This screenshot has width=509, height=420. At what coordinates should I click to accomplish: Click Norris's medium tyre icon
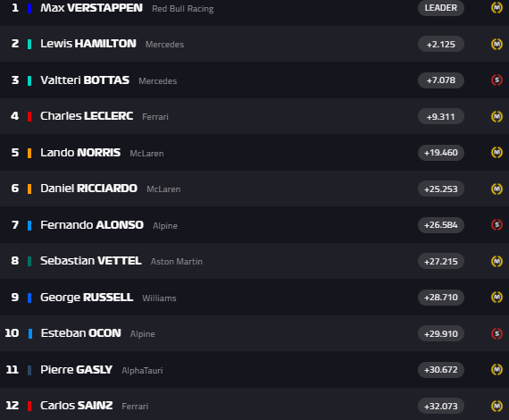pyautogui.click(x=496, y=152)
